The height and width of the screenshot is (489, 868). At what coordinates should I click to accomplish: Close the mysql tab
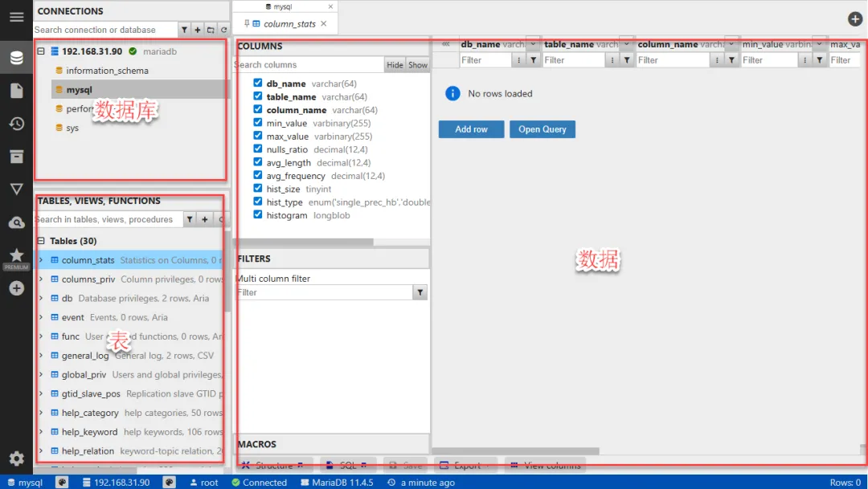[330, 6]
